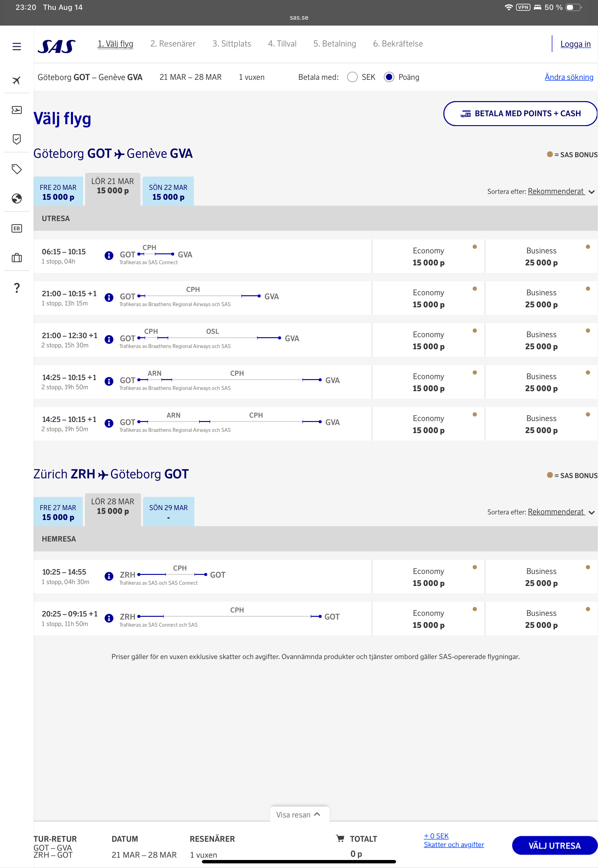This screenshot has width=598, height=868.
Task: Show info for the 06:15 – 10:15 flight
Action: point(109,256)
